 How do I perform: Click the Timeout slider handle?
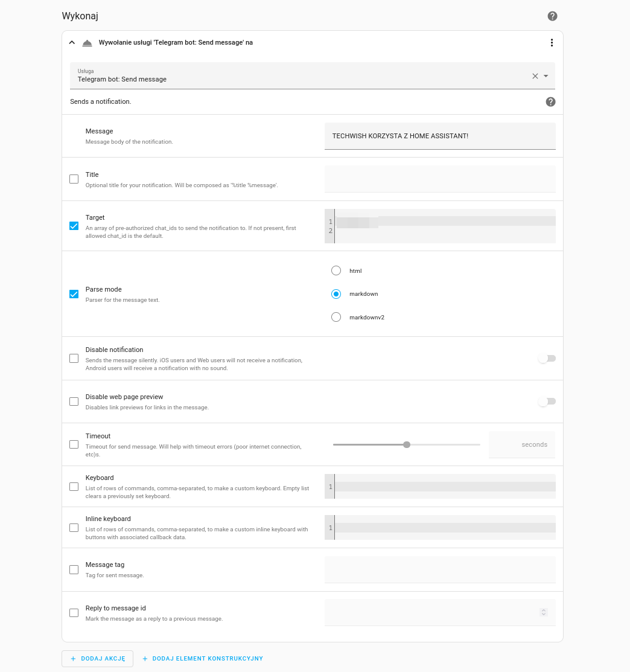point(407,444)
